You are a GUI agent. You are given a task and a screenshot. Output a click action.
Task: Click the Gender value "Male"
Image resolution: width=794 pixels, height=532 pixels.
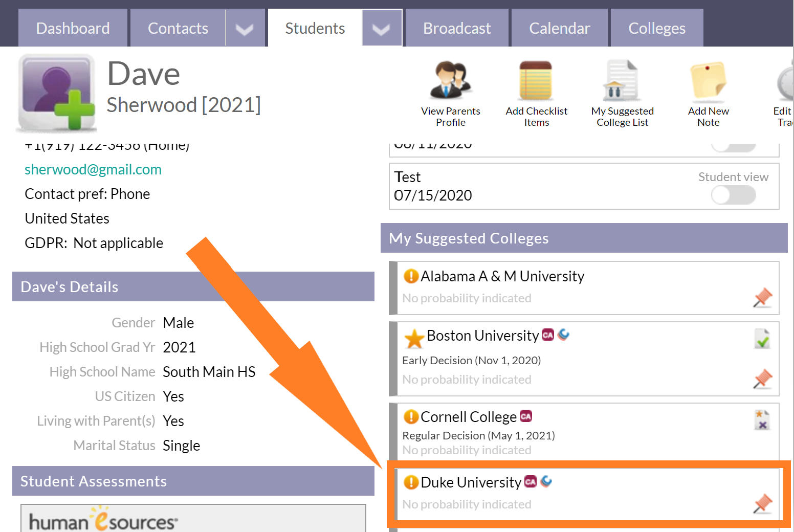[x=179, y=323]
